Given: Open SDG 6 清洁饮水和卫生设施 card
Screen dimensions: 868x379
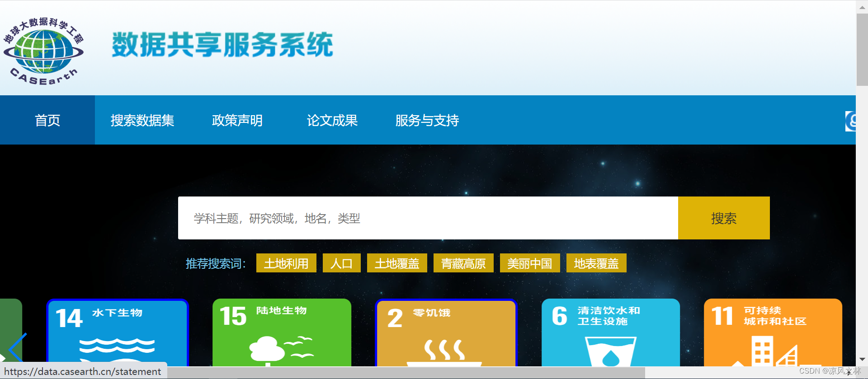Looking at the screenshot, I should (x=611, y=332).
